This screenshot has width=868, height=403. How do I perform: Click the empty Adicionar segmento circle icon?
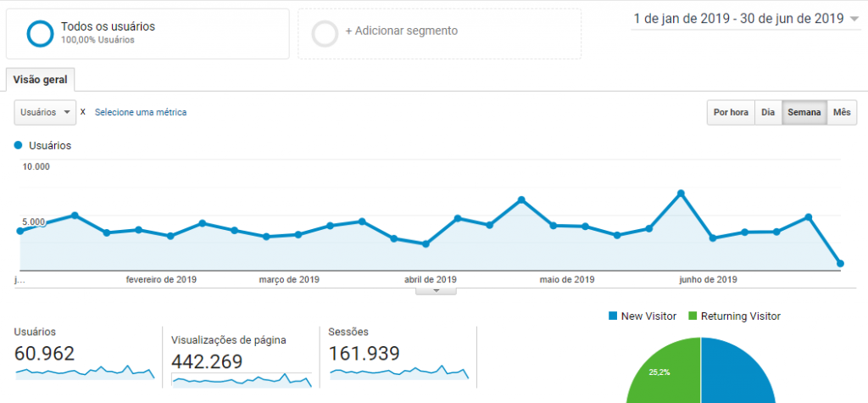325,33
